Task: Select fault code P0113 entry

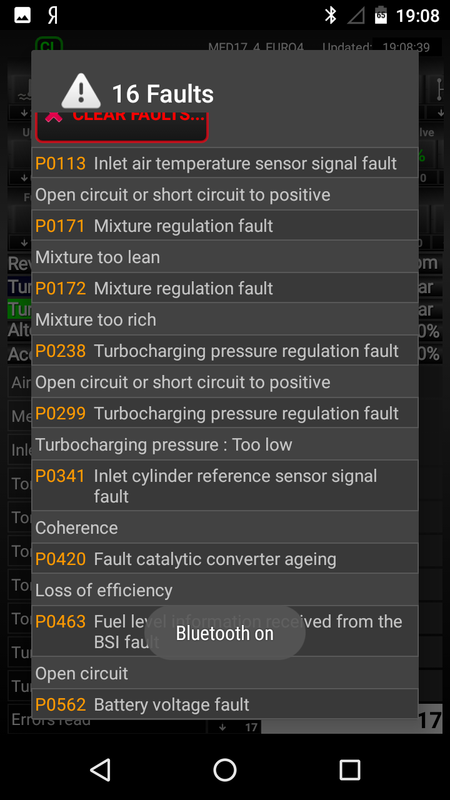Action: pyautogui.click(x=224, y=163)
